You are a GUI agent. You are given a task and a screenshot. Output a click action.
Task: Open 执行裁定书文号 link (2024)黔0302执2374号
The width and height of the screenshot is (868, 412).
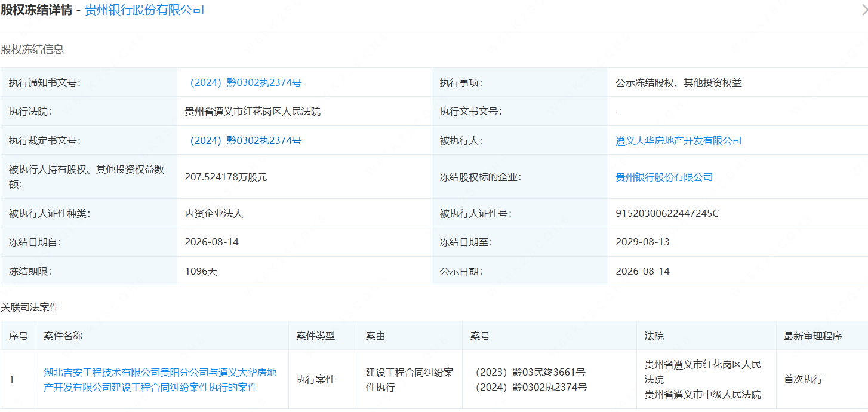coord(244,141)
